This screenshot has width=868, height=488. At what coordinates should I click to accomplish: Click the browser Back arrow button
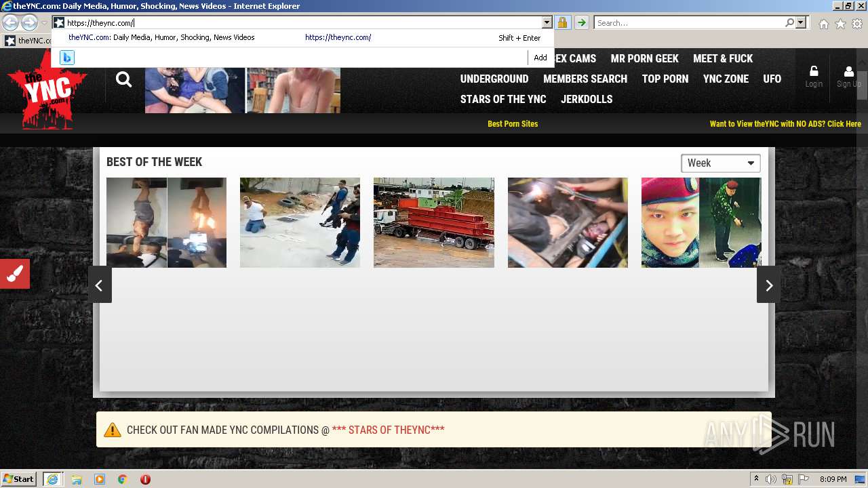point(10,23)
